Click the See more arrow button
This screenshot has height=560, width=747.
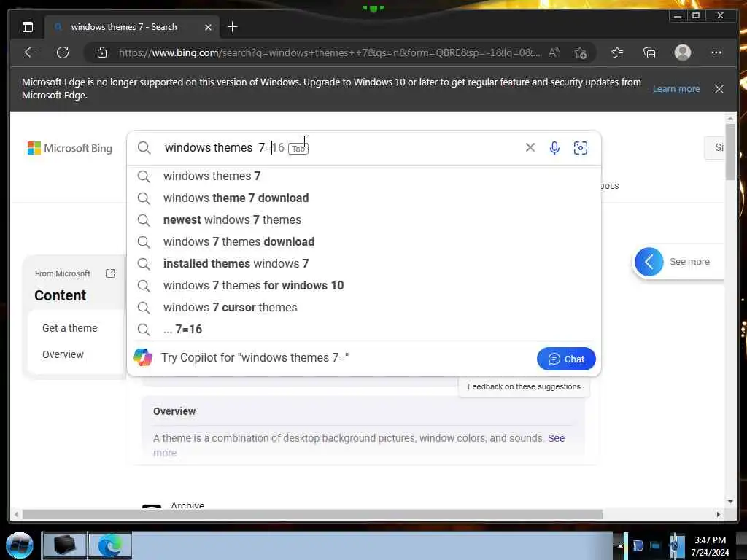649,262
